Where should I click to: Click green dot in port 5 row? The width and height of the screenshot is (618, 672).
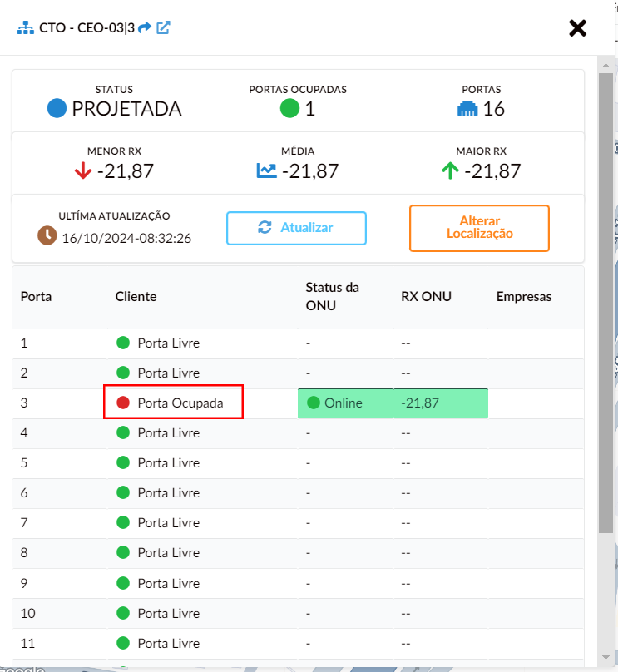click(x=123, y=463)
